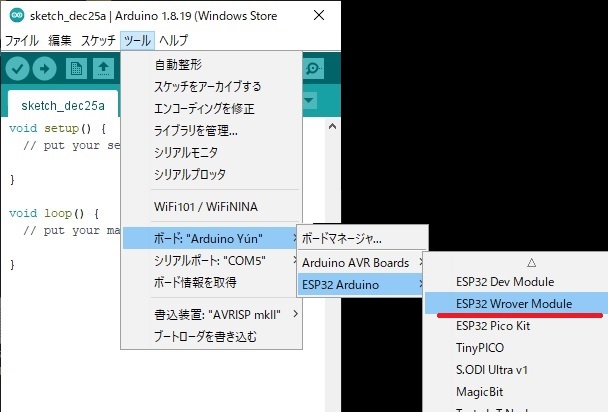Click the Upload arrow toolbar icon
This screenshot has height=412, width=608.
tap(45, 69)
